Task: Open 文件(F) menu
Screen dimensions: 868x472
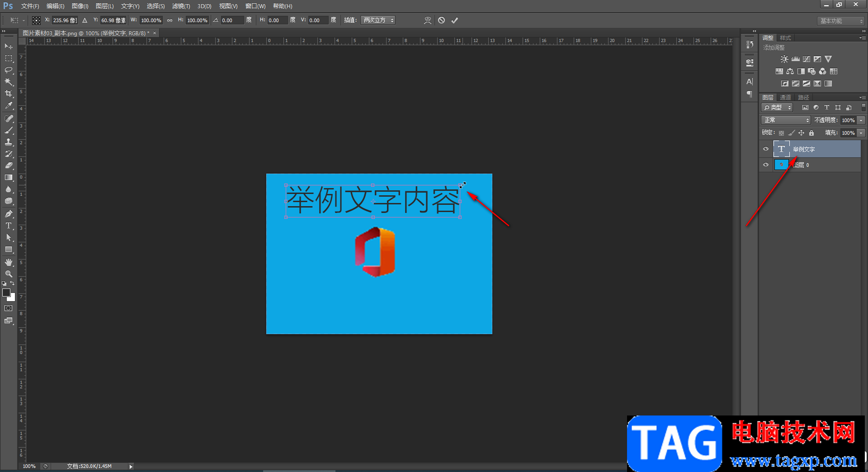Action: (x=30, y=6)
